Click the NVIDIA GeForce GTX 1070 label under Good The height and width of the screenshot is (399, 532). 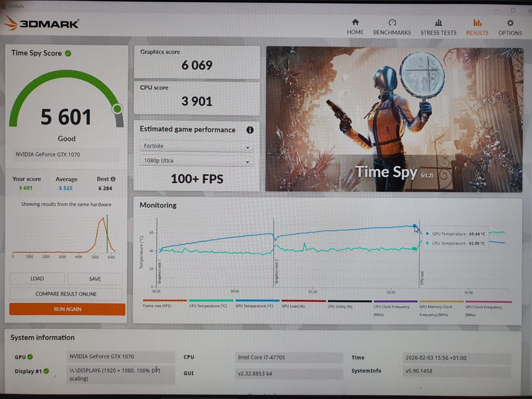point(48,155)
